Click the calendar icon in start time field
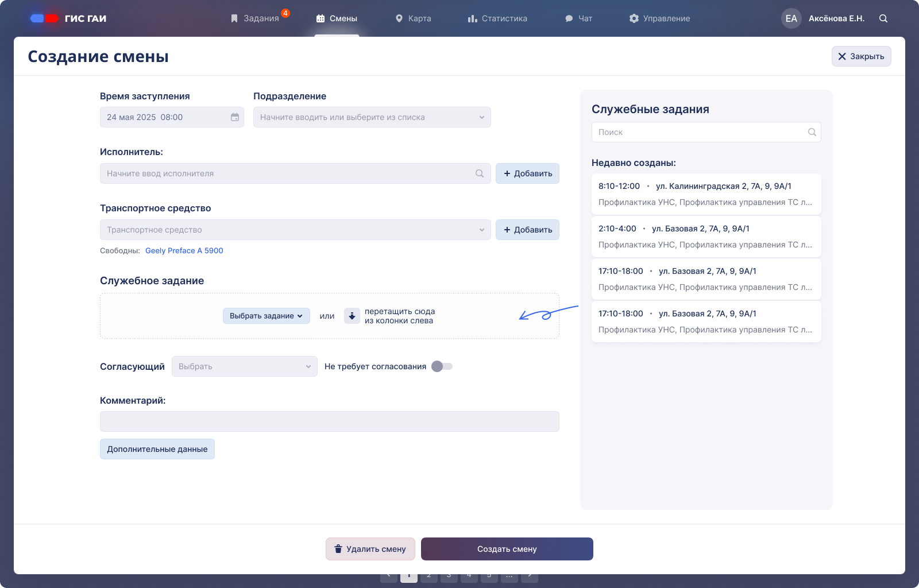This screenshot has height=588, width=919. click(x=235, y=117)
